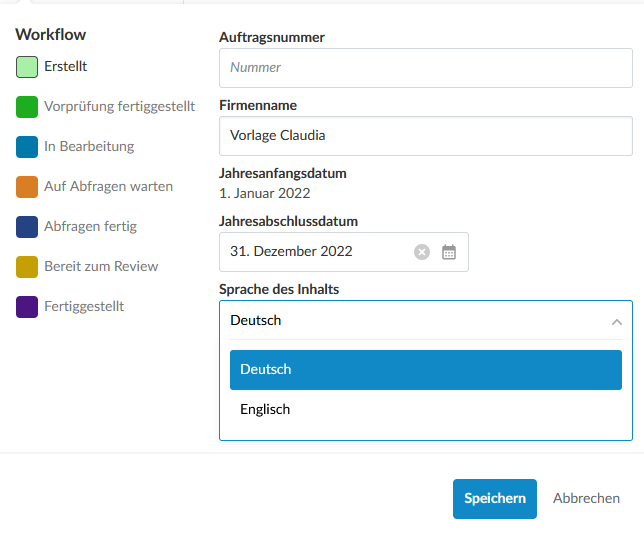644x542 pixels.
Task: Click the Auf Abfragen warten label
Action: (108, 186)
